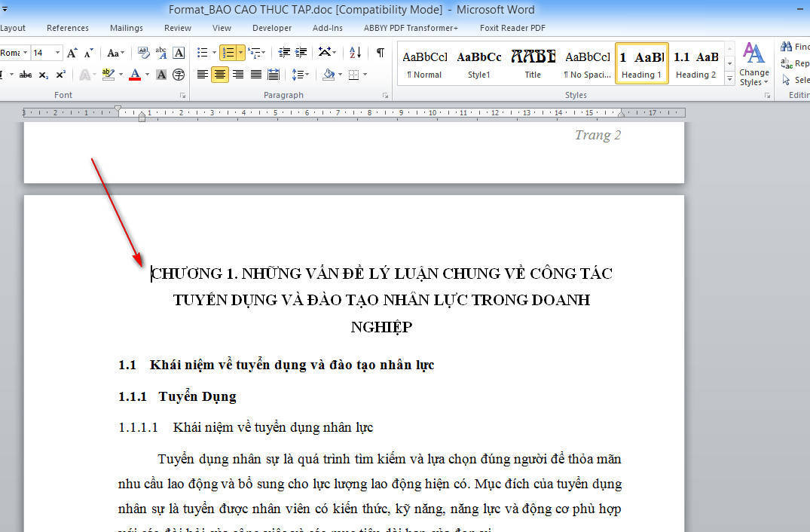This screenshot has height=532, width=810.
Task: Open the ABBYY PDF Transformer+ tab
Action: (411, 28)
